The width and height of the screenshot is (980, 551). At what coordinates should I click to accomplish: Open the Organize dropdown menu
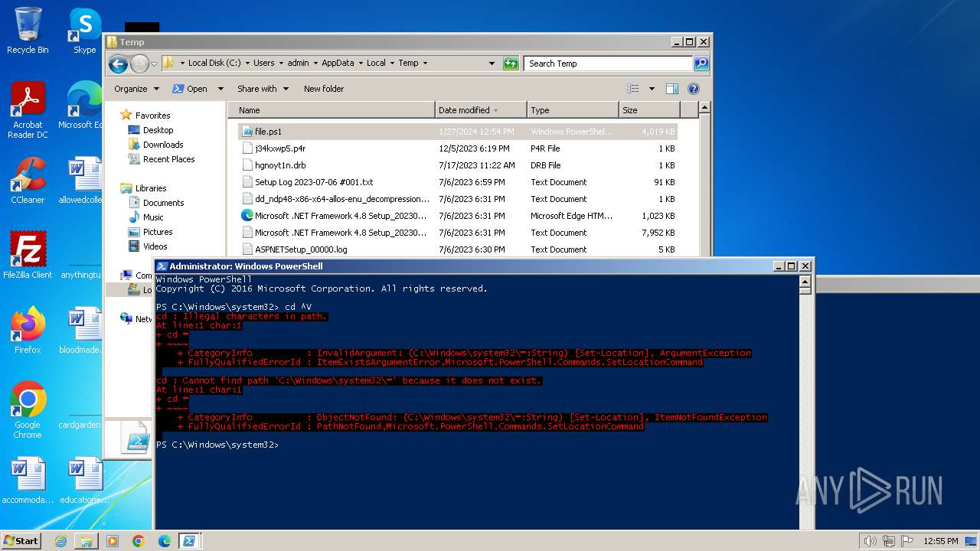(136, 89)
